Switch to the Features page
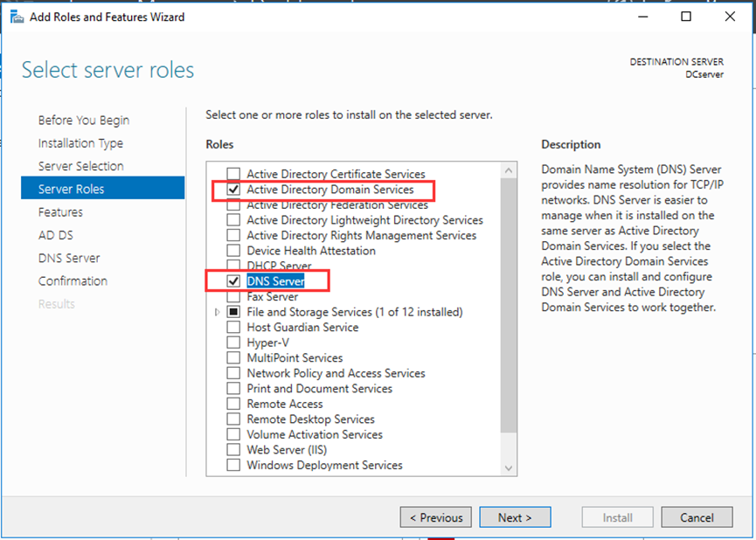 click(x=60, y=211)
